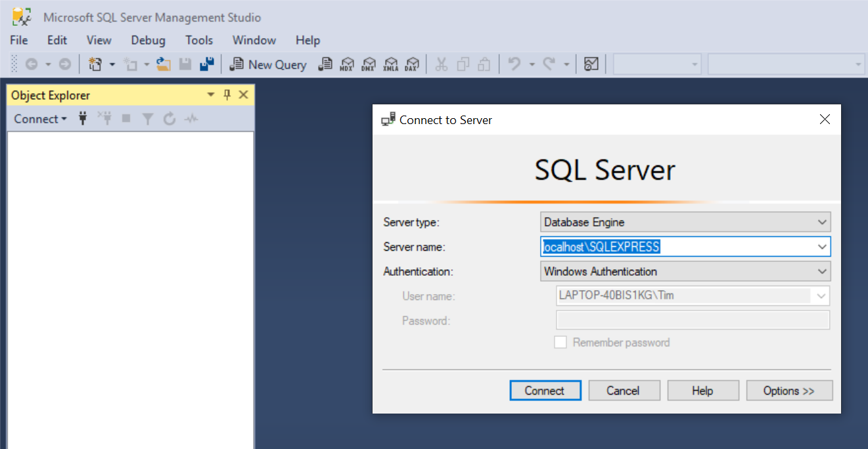Viewport: 868px width, 449px height.
Task: Click the Navigate Forward arrow in the toolbar
Action: [x=64, y=64]
